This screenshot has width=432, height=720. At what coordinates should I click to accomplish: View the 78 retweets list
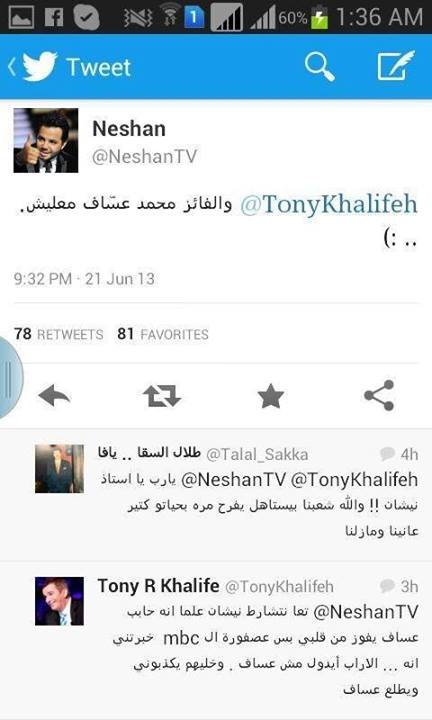pyautogui.click(x=58, y=334)
